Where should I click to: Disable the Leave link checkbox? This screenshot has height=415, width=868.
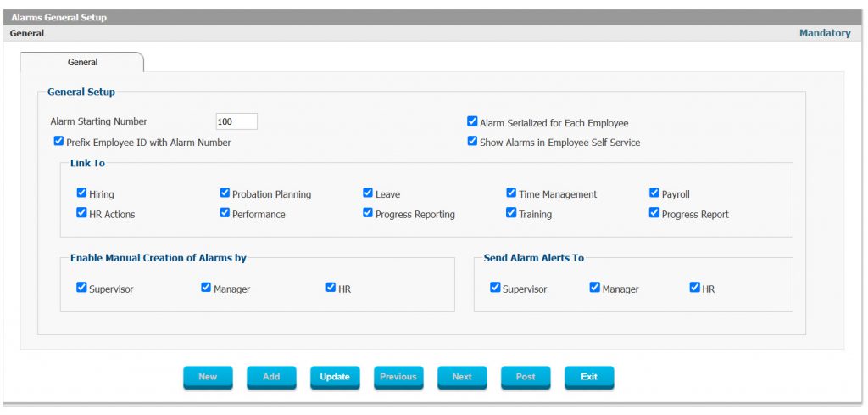[368, 193]
